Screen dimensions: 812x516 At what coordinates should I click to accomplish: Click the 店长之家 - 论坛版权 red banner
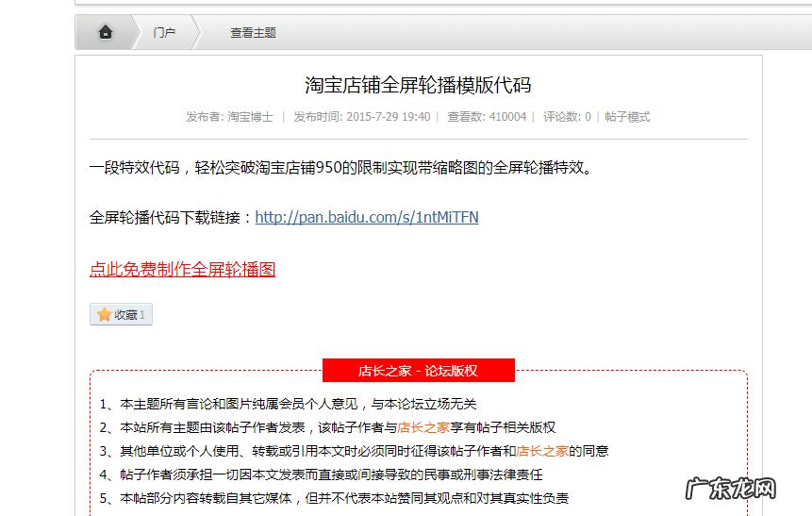pos(419,371)
